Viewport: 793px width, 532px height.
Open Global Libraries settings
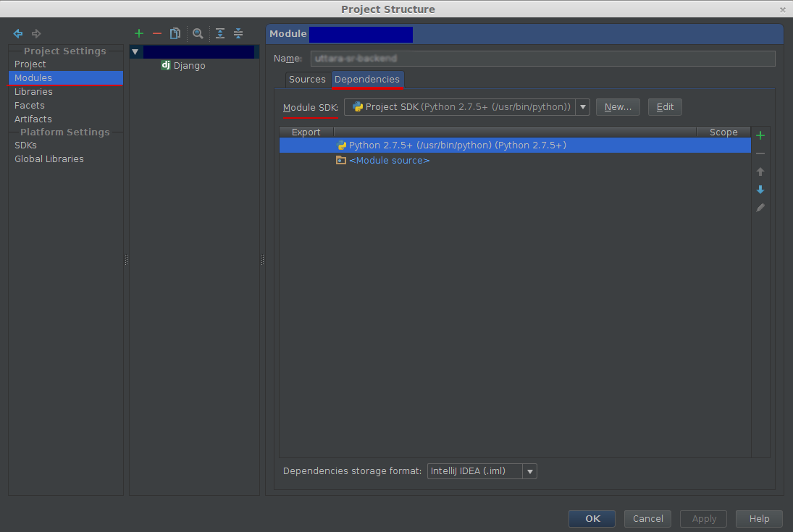tap(49, 159)
